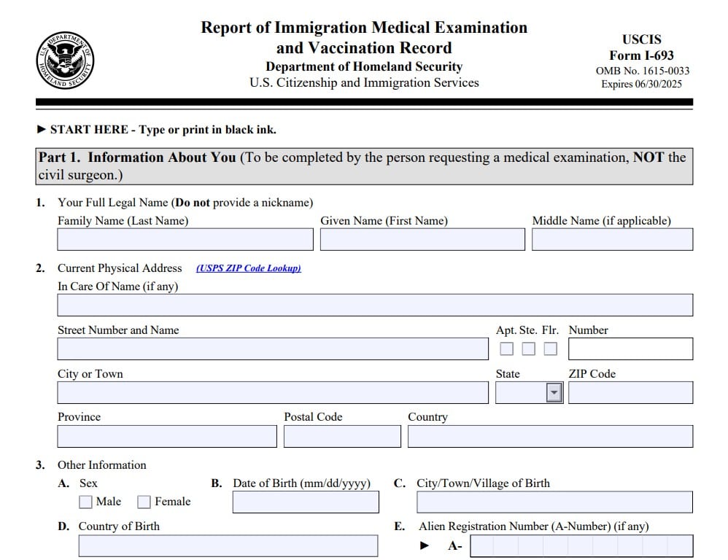The image size is (728, 560).
Task: Click the apartment Number field
Action: [630, 349]
